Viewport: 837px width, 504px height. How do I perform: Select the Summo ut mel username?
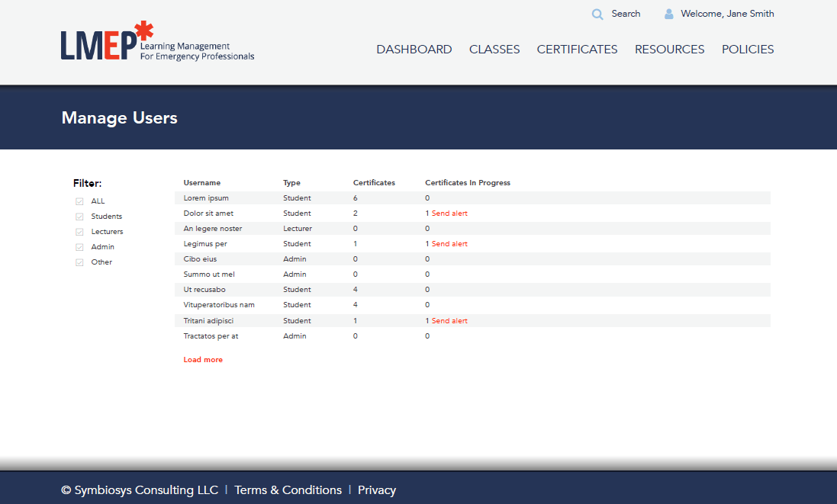click(x=209, y=274)
